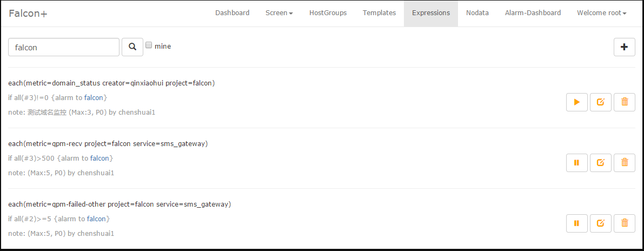This screenshot has width=644, height=251.
Task: Pause the qpm-failed-other expression
Action: click(576, 223)
